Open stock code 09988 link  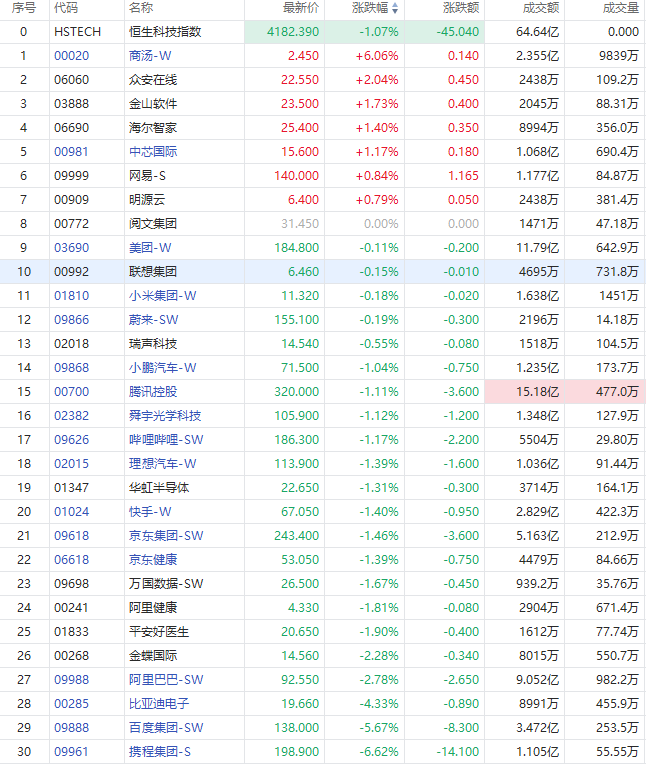[72, 680]
